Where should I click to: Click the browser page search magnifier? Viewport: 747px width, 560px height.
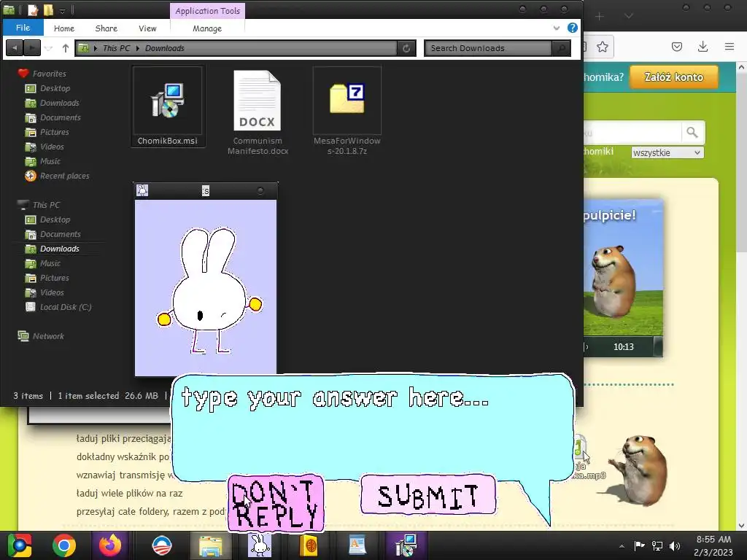coord(692,133)
